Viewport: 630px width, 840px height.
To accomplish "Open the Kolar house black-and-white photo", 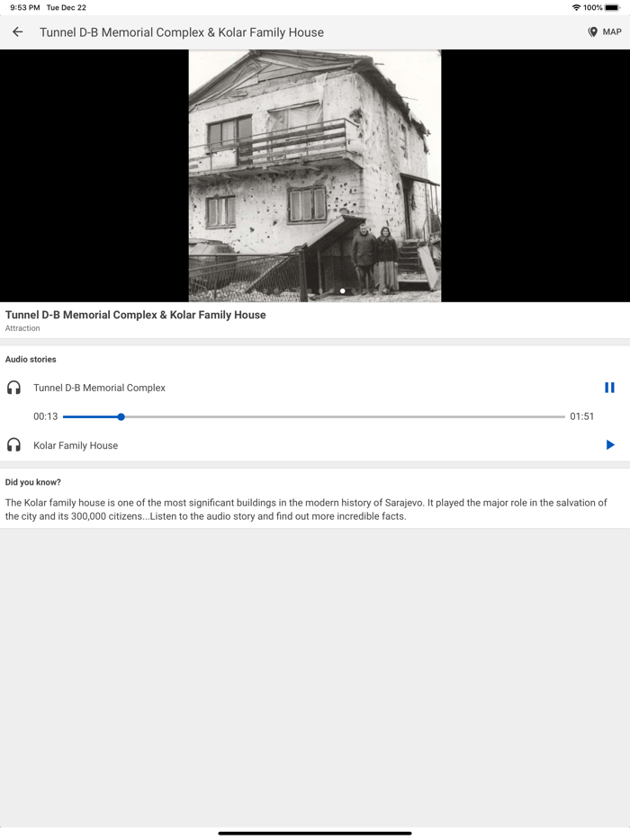I will [x=315, y=175].
